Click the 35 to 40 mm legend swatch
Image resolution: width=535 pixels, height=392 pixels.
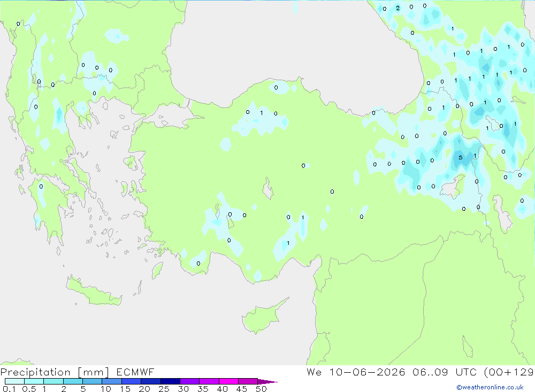tap(209, 381)
